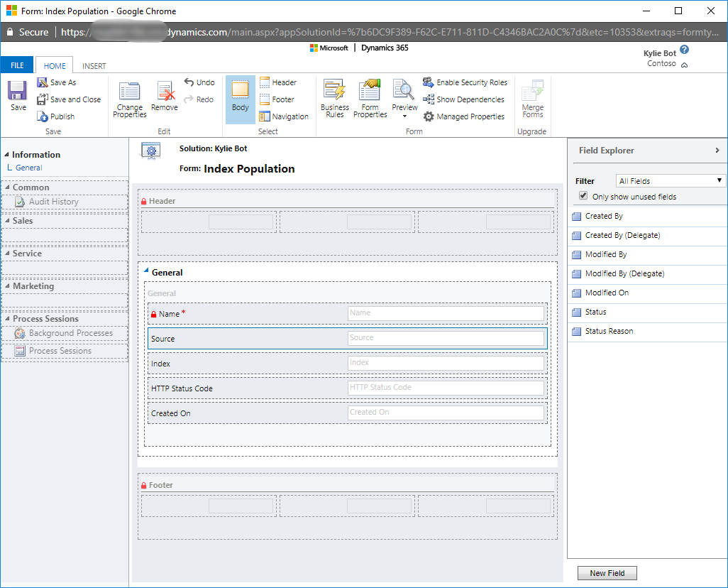
Task: Collapse the General section triangle
Action: (146, 271)
